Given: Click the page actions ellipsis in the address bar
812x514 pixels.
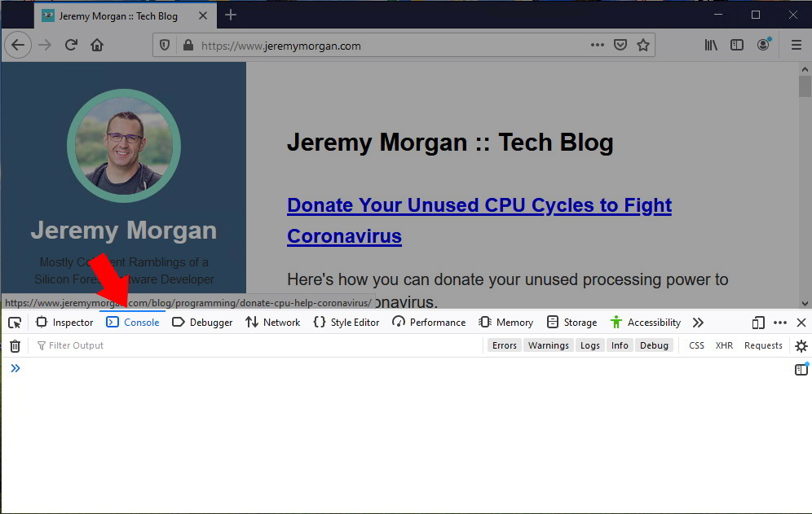Looking at the screenshot, I should (597, 46).
